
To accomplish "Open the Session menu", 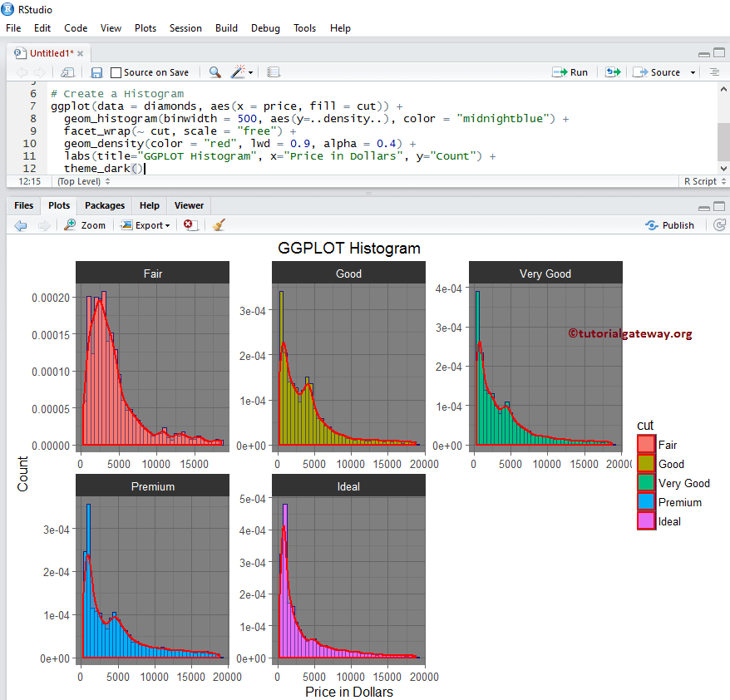I will (185, 27).
